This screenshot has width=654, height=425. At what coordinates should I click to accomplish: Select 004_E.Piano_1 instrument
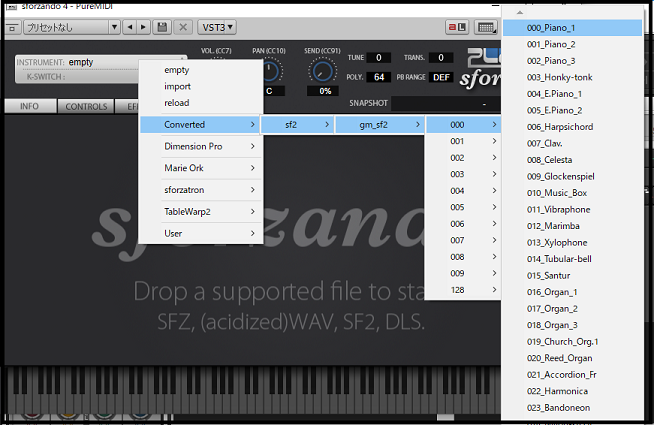point(572,94)
